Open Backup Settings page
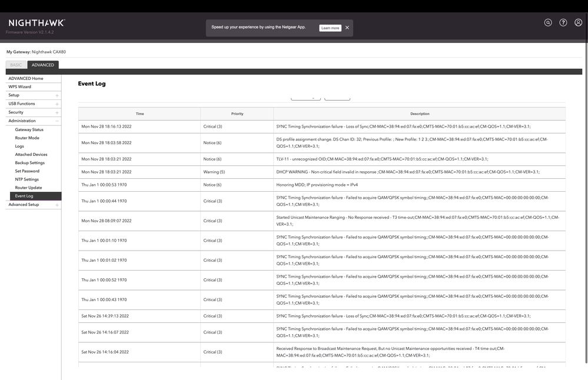The width and height of the screenshot is (588, 380). point(30,163)
